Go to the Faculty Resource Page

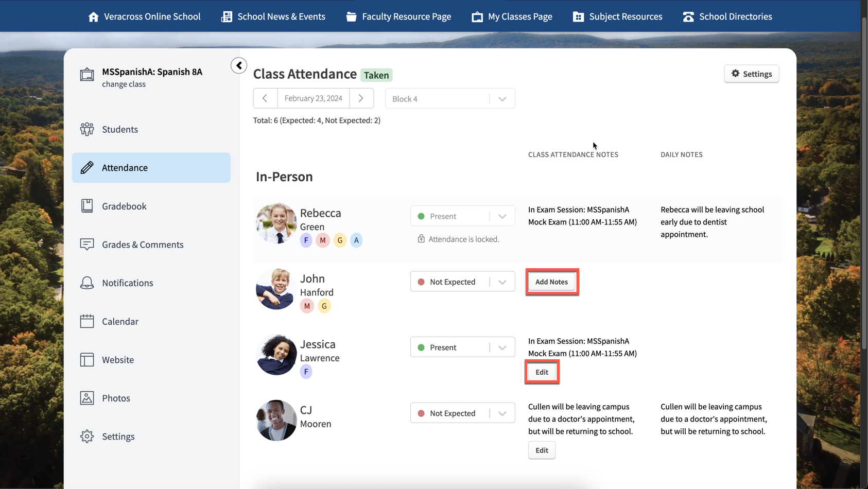(x=398, y=16)
